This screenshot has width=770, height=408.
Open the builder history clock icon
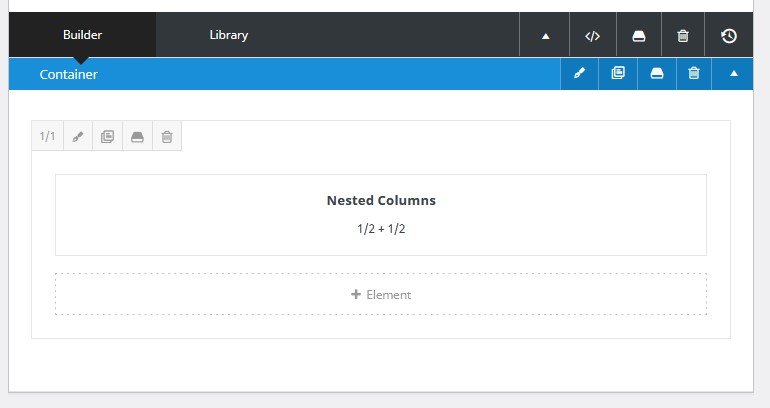pyautogui.click(x=728, y=36)
